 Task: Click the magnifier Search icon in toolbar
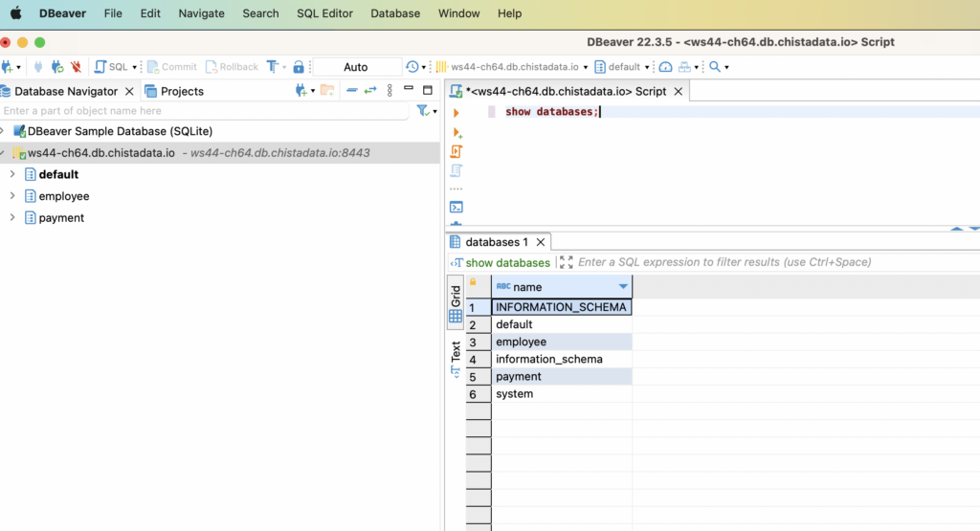click(x=714, y=67)
